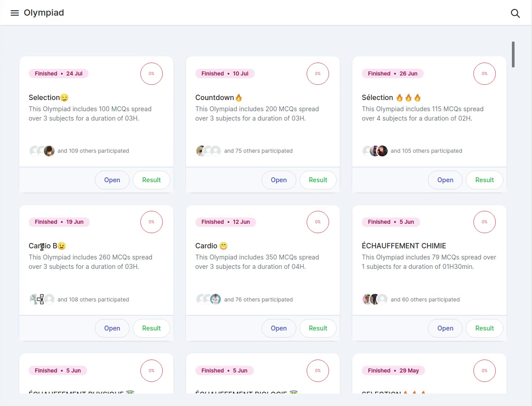
Task: Click participant avatars on ÉCHAUFFEMENT CHIMIE card
Action: coord(375,299)
